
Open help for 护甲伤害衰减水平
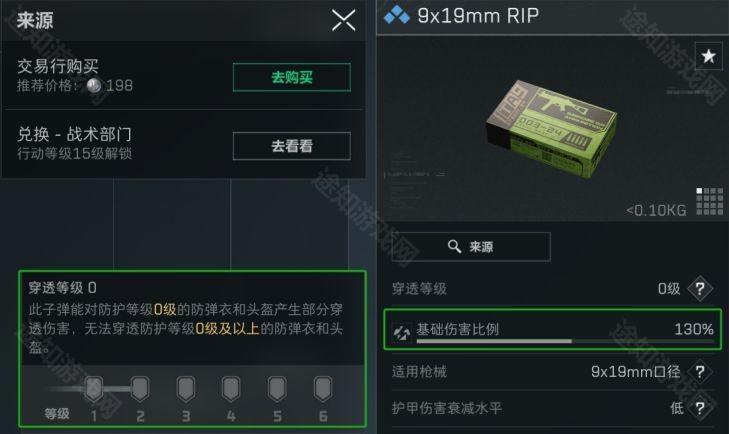[x=700, y=408]
